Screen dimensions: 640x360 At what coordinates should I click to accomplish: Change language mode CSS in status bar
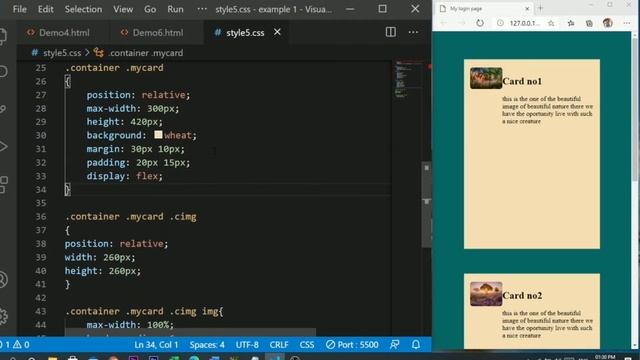coord(307,344)
